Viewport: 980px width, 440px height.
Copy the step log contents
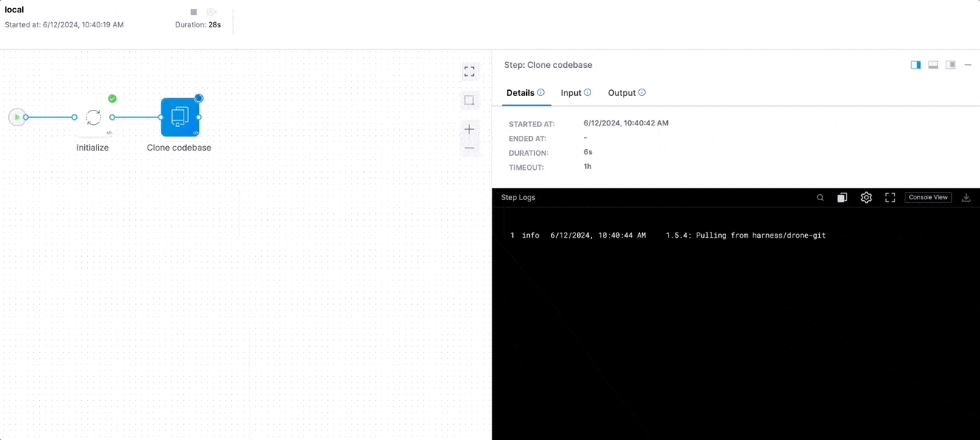click(x=842, y=197)
